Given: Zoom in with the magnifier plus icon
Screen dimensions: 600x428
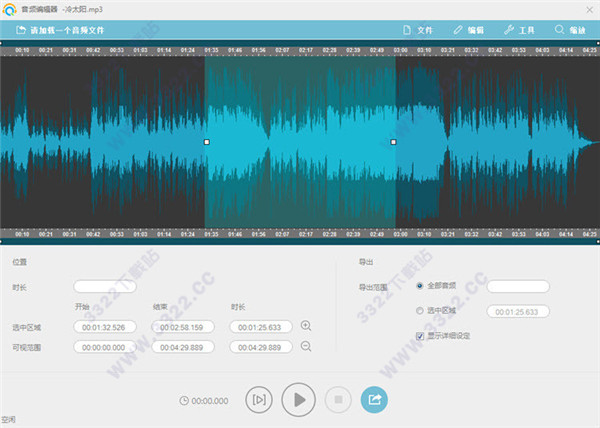Looking at the screenshot, I should point(306,326).
